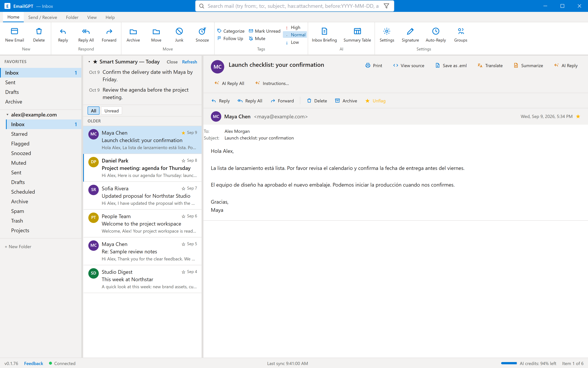Click the Delete trash icon in ribbon

coord(39,31)
